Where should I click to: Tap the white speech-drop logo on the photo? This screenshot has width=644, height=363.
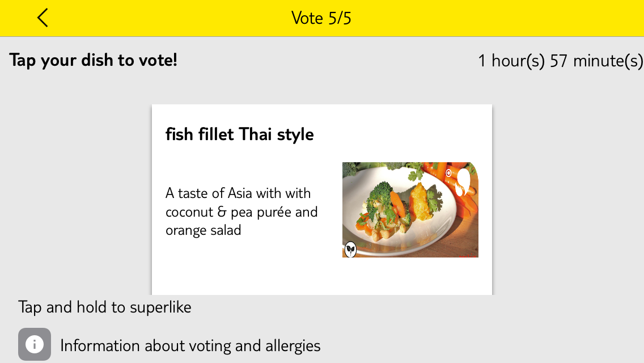463,182
